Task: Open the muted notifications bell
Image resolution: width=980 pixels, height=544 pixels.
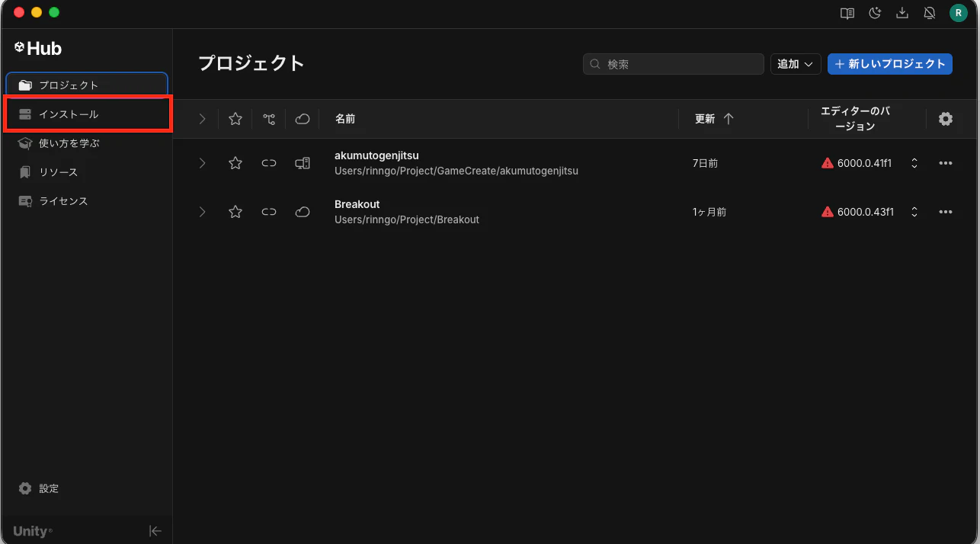Action: (930, 13)
